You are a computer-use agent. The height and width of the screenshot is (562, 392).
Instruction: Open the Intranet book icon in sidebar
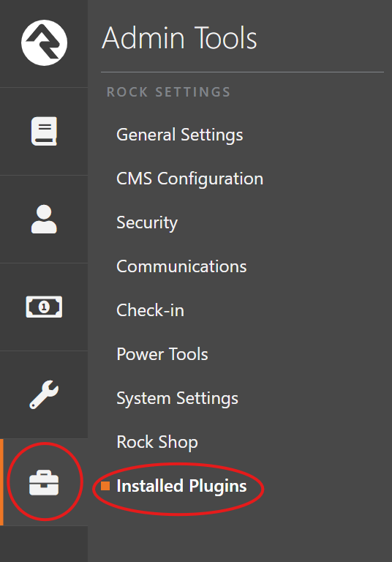(x=44, y=131)
